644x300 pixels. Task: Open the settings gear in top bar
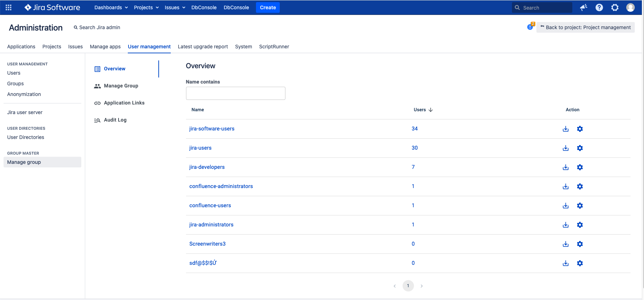(x=615, y=7)
